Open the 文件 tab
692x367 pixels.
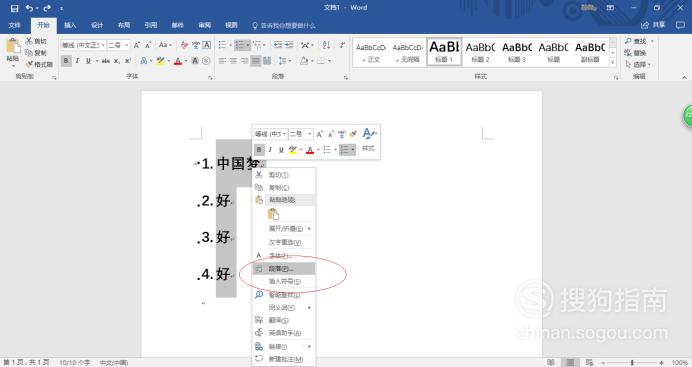click(15, 25)
